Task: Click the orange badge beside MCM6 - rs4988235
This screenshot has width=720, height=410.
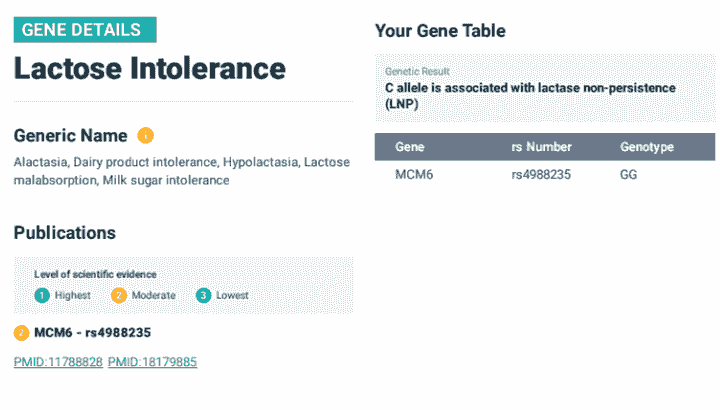Action: pyautogui.click(x=21, y=332)
